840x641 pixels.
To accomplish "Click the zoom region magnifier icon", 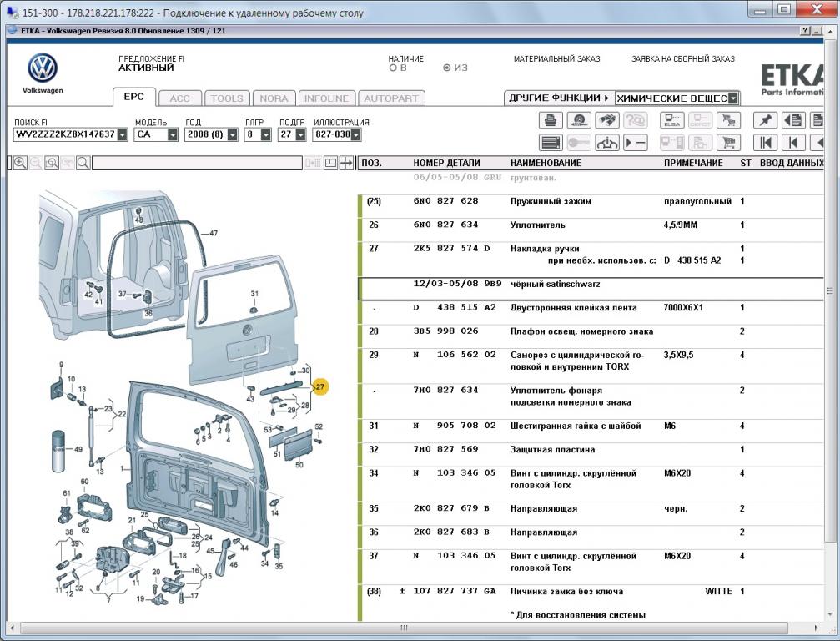I will 52,163.
